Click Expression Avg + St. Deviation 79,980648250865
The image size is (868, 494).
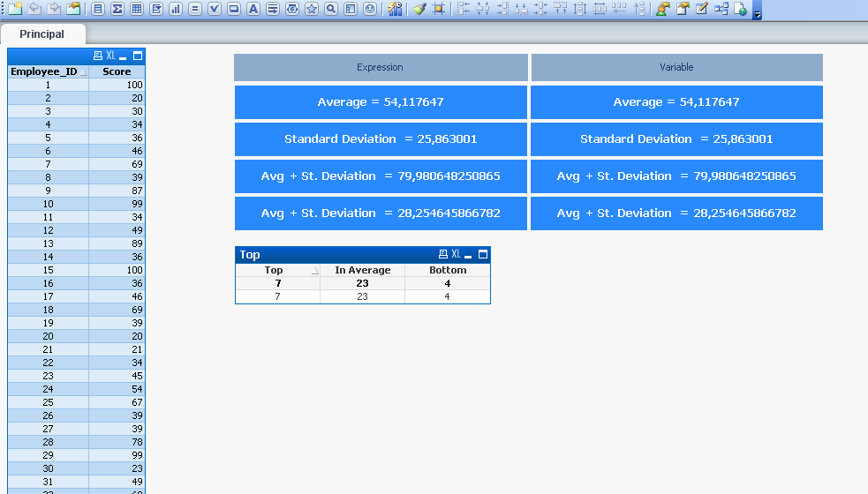point(381,176)
